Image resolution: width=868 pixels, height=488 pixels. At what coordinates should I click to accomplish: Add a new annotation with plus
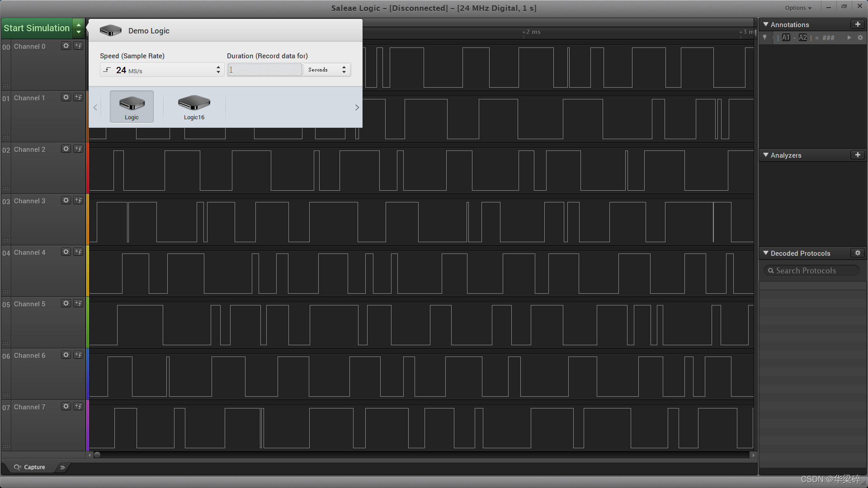[857, 24]
